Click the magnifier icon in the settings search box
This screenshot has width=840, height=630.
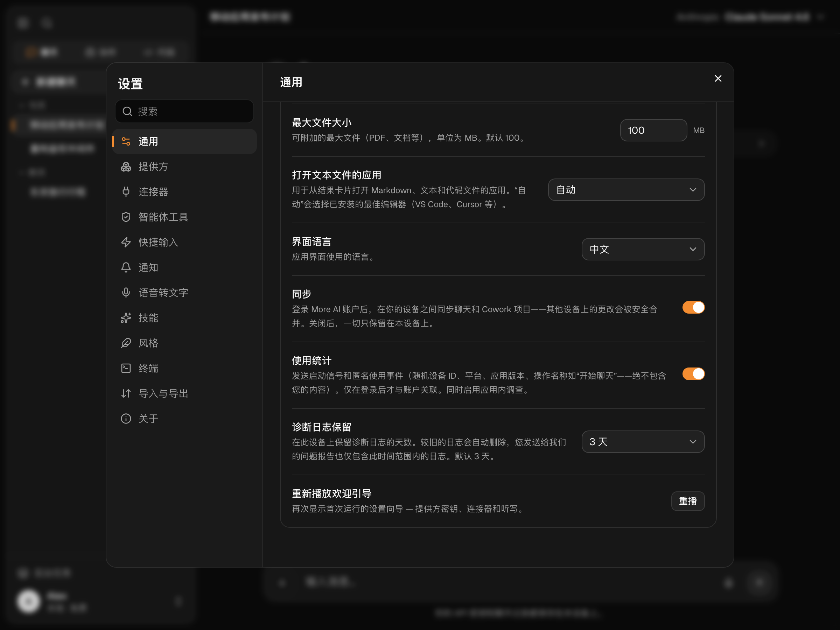(127, 111)
